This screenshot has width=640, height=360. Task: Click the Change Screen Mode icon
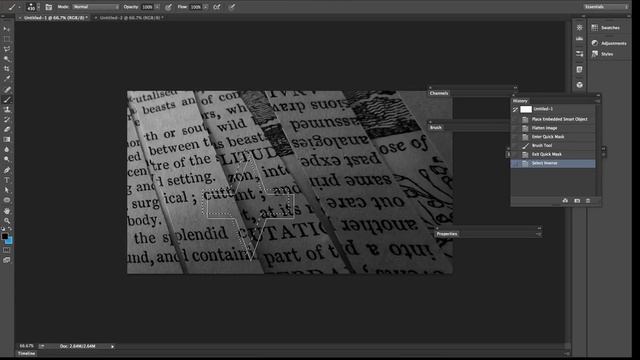pyautogui.click(x=7, y=260)
